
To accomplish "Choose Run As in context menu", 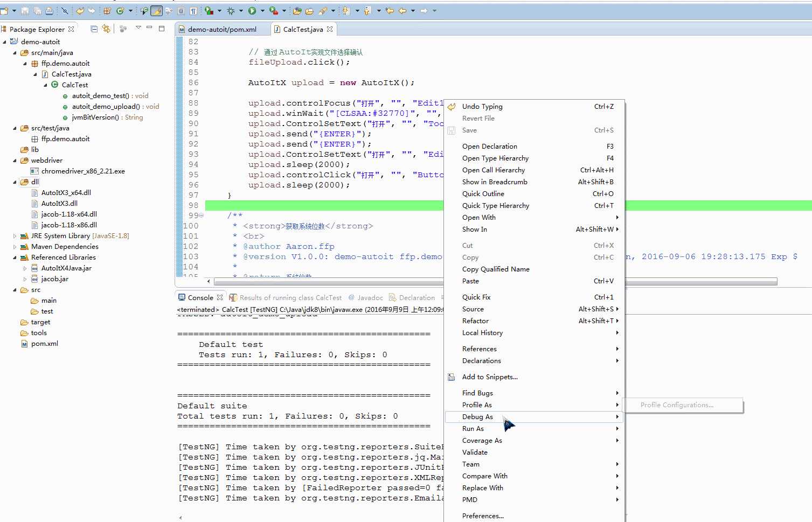I will coord(534,429).
